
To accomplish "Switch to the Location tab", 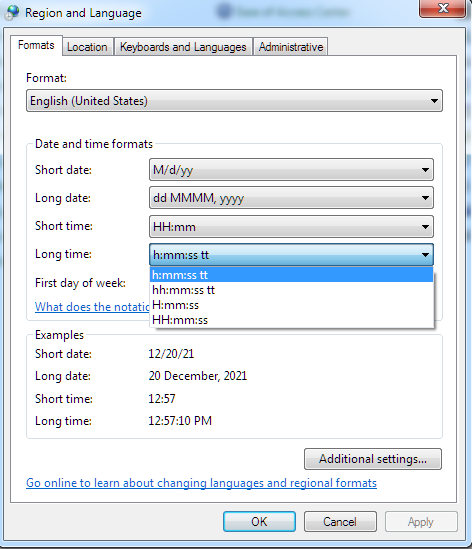I will click(88, 47).
